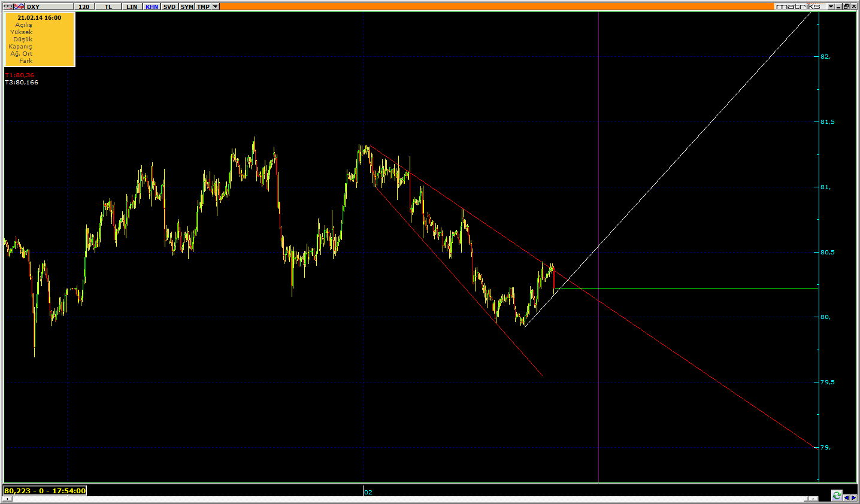Expand the dropdown arrow next to TMP
The width and height of the screenshot is (860, 504).
click(x=216, y=7)
